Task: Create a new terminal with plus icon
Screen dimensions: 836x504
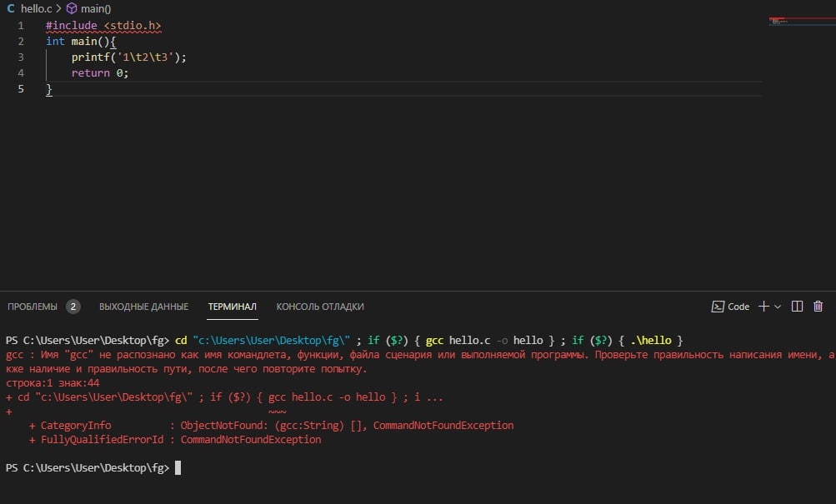Action: tap(763, 307)
